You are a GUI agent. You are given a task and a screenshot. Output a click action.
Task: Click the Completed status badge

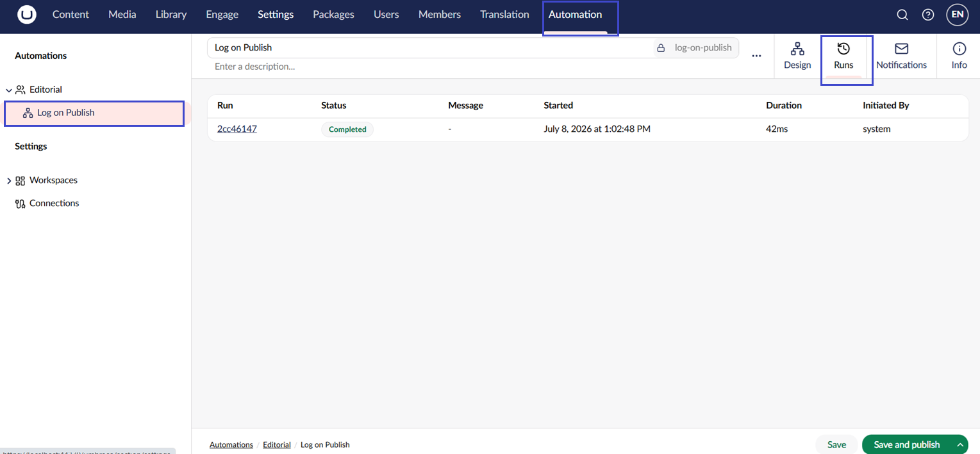click(347, 129)
